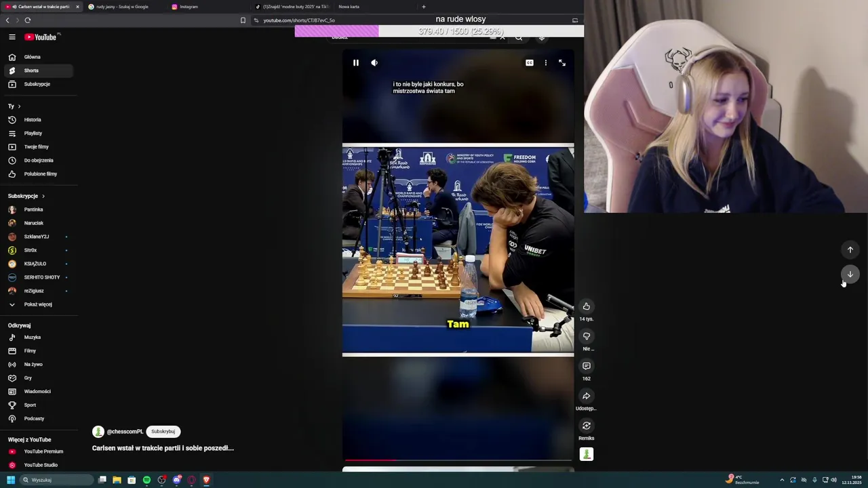The width and height of the screenshot is (868, 488).
Task: Open the reZigiusz subscription channel
Action: point(39,291)
